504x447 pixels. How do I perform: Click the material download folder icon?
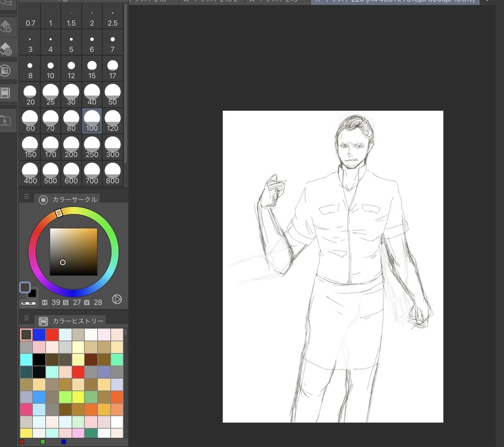coord(6,120)
